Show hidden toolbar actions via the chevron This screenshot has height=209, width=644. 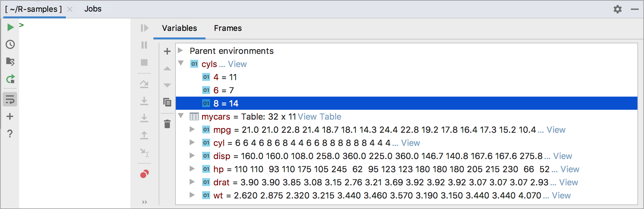point(144,201)
